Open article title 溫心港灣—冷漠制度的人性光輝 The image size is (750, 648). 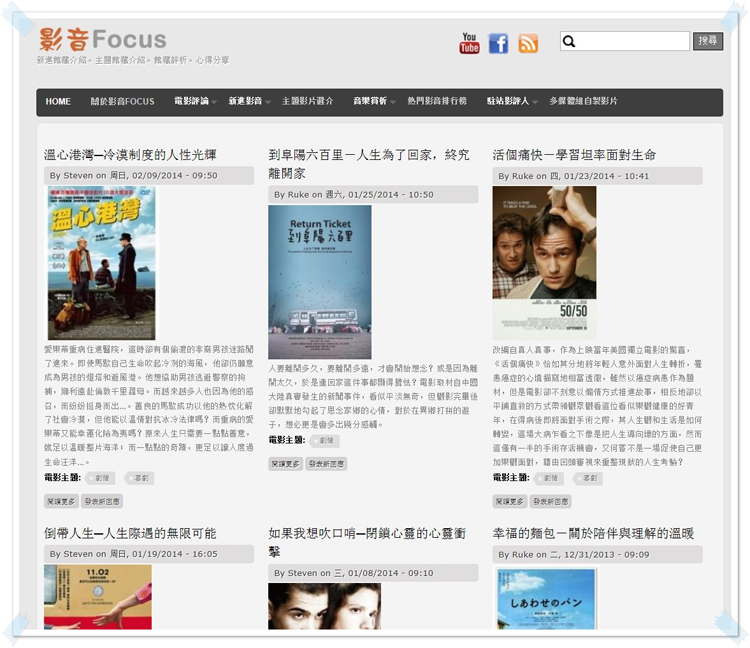pyautogui.click(x=130, y=155)
